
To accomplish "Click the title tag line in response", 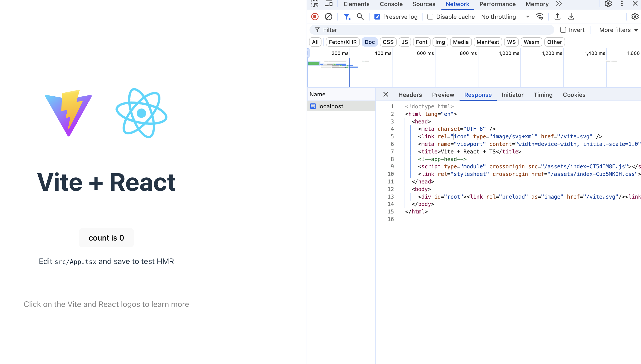I will tap(469, 152).
